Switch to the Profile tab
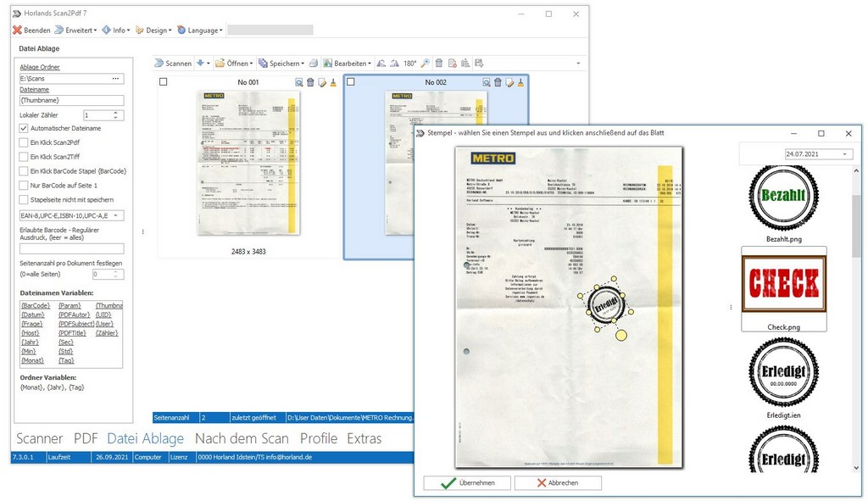868x501 pixels. pyautogui.click(x=318, y=438)
